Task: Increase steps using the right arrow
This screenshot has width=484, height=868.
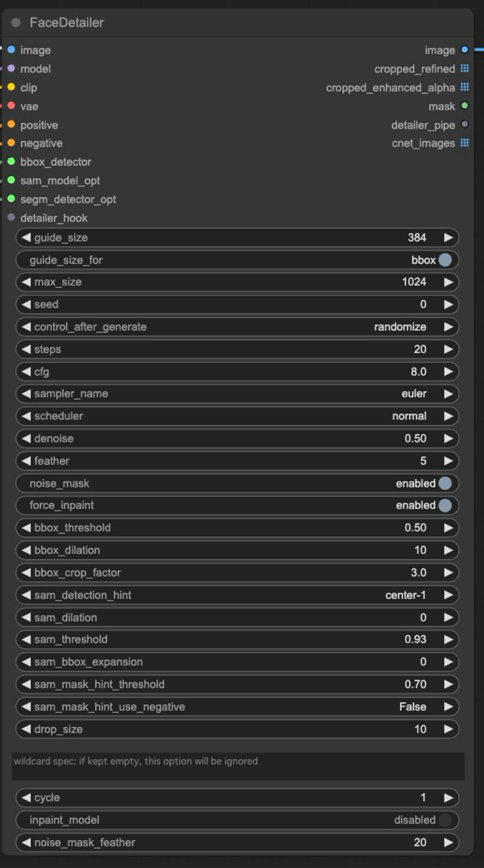Action: pyautogui.click(x=448, y=349)
